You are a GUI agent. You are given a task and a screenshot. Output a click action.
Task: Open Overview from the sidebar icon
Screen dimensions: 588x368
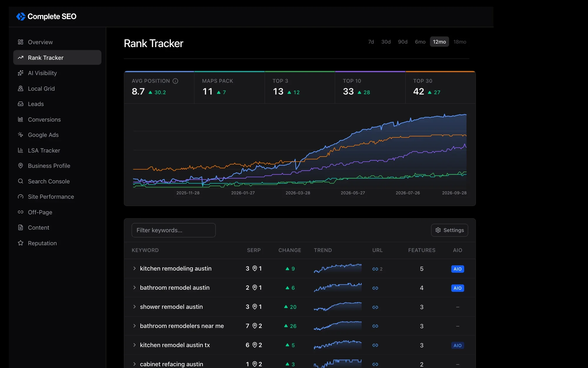pos(21,42)
